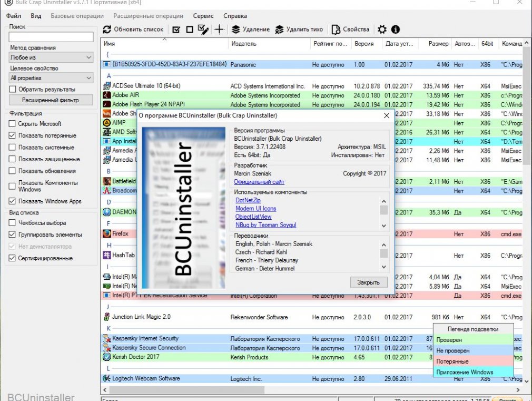The image size is (532, 401).
Task: Select the DAEMON Tools app icon
Action: (107, 212)
